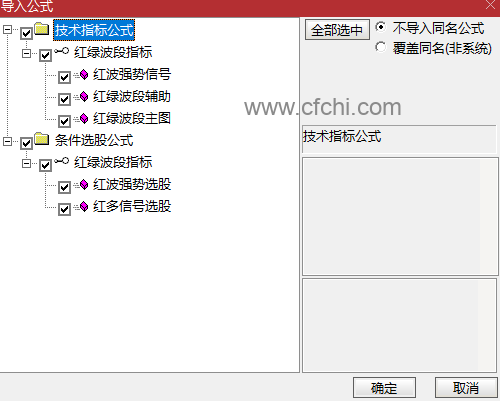Click the 全部选中 button
500x401 pixels.
point(337,30)
